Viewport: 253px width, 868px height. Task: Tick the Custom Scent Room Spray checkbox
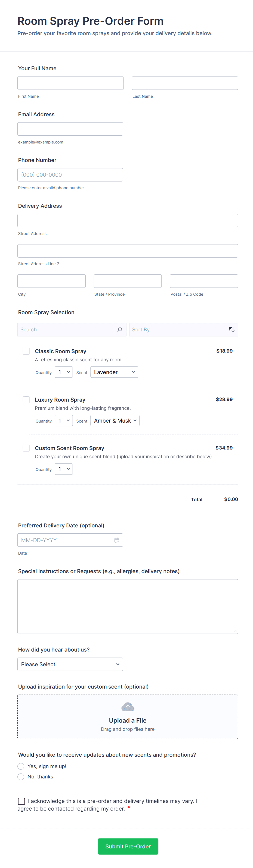(x=26, y=448)
